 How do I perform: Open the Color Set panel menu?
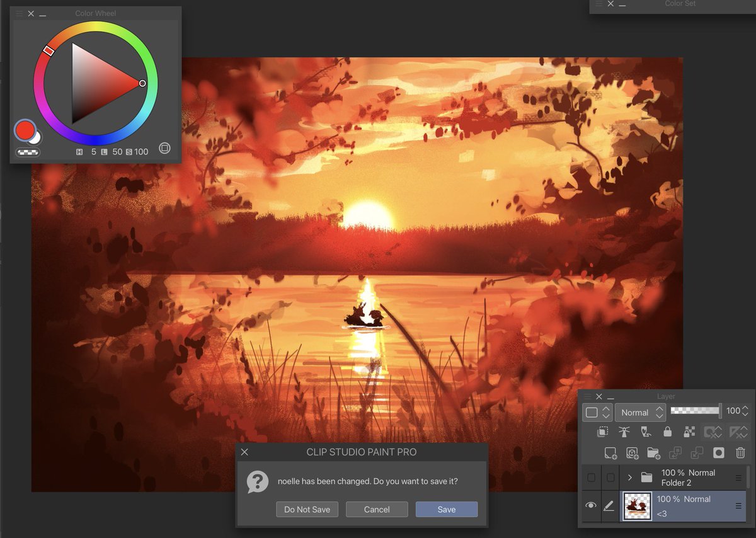pyautogui.click(x=598, y=4)
